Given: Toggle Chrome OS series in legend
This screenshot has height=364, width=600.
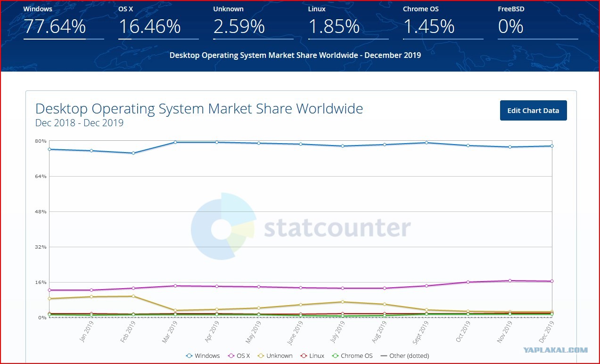Looking at the screenshot, I should pyautogui.click(x=352, y=356).
